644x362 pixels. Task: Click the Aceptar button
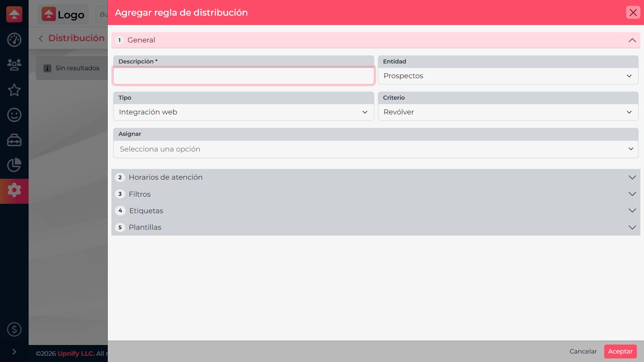(620, 352)
